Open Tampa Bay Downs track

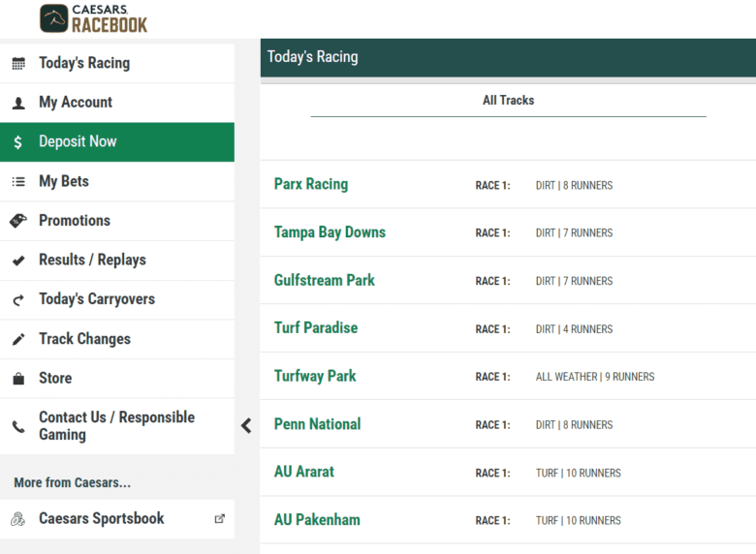coord(330,232)
